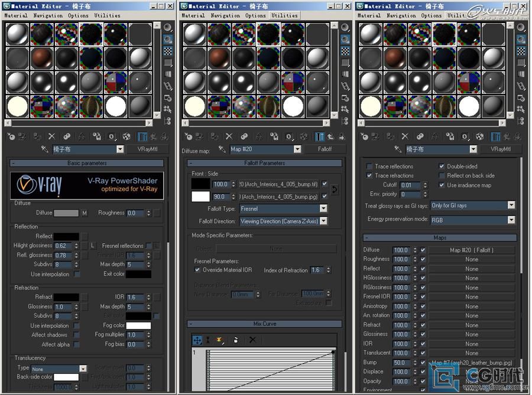Enable Reflect on back side
This screenshot has height=395, width=532.
pos(442,175)
